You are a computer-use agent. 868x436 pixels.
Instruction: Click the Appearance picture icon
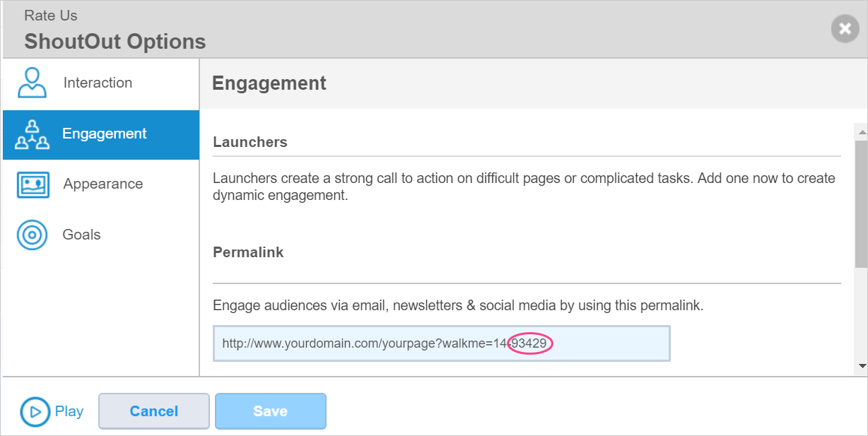[x=33, y=184]
